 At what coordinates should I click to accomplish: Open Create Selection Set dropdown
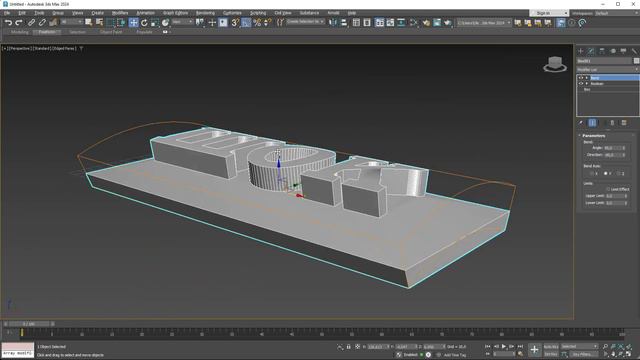pyautogui.click(x=305, y=22)
